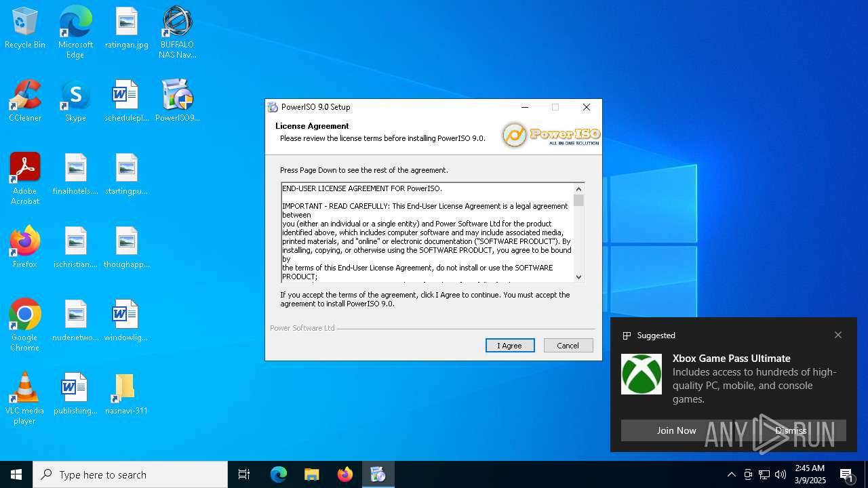Image resolution: width=868 pixels, height=488 pixels.
Task: Open Task View from the taskbar
Action: click(244, 474)
